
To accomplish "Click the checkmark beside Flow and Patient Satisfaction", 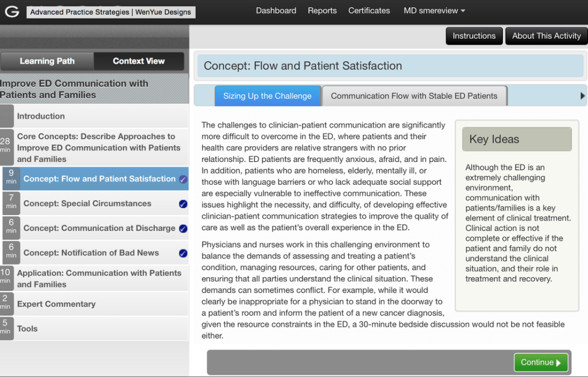I will pyautogui.click(x=183, y=179).
